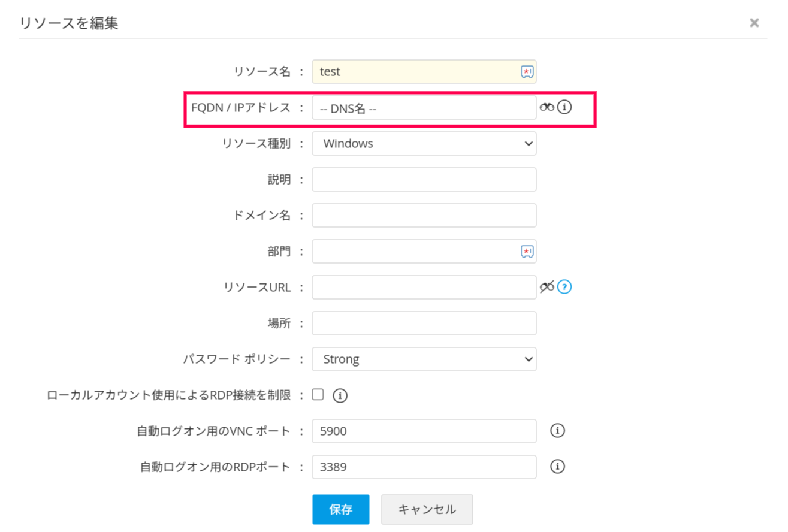
Task: Click the info icon next to FQDN field
Action: coord(564,107)
